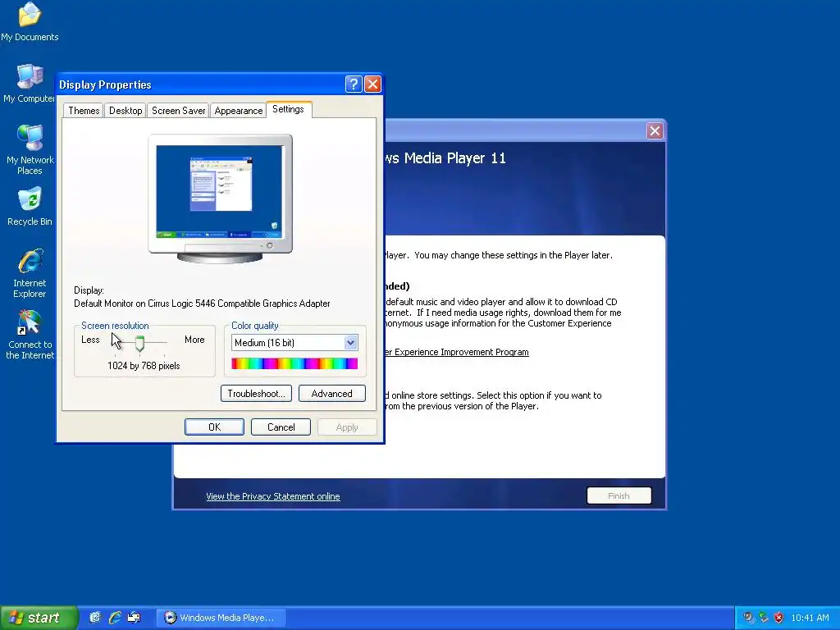Click the first quick launch icon beside Start
Image resolution: width=840 pixels, height=630 pixels.
point(95,618)
